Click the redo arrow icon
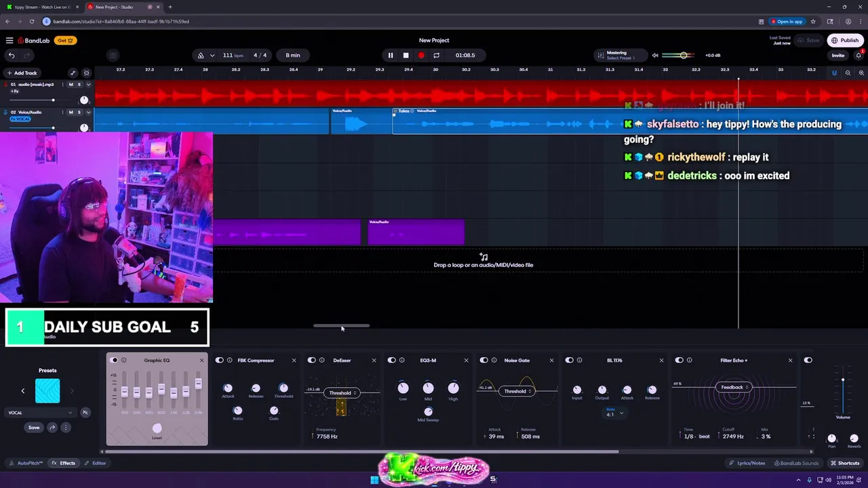The image size is (868, 488). coord(27,56)
